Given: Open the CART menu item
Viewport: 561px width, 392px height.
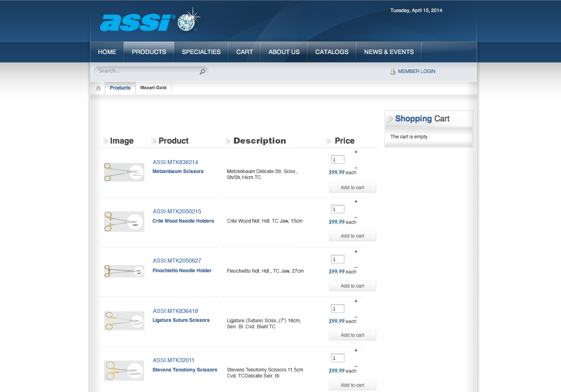Looking at the screenshot, I should (244, 52).
